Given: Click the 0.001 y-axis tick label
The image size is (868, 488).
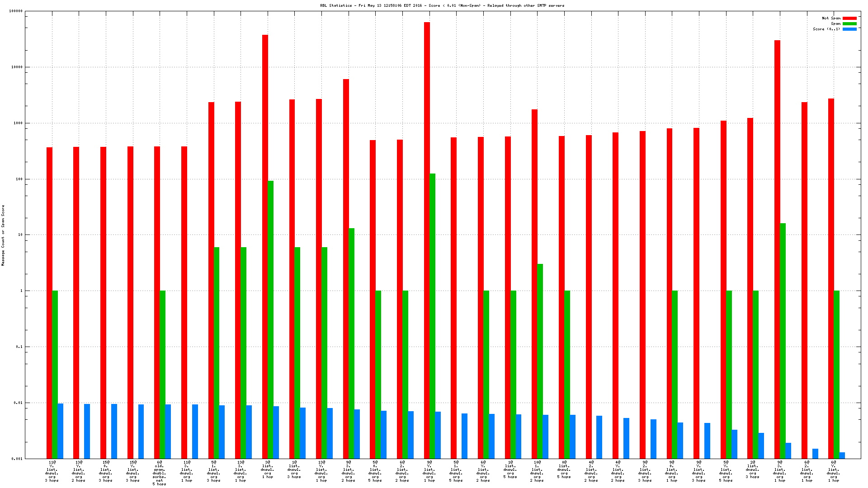Looking at the screenshot, I should [17, 459].
